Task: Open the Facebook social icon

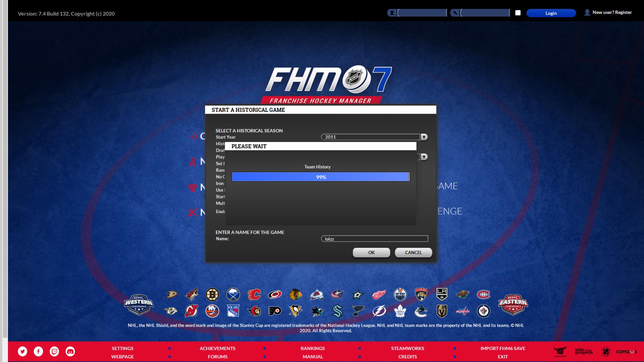Action: (38, 351)
